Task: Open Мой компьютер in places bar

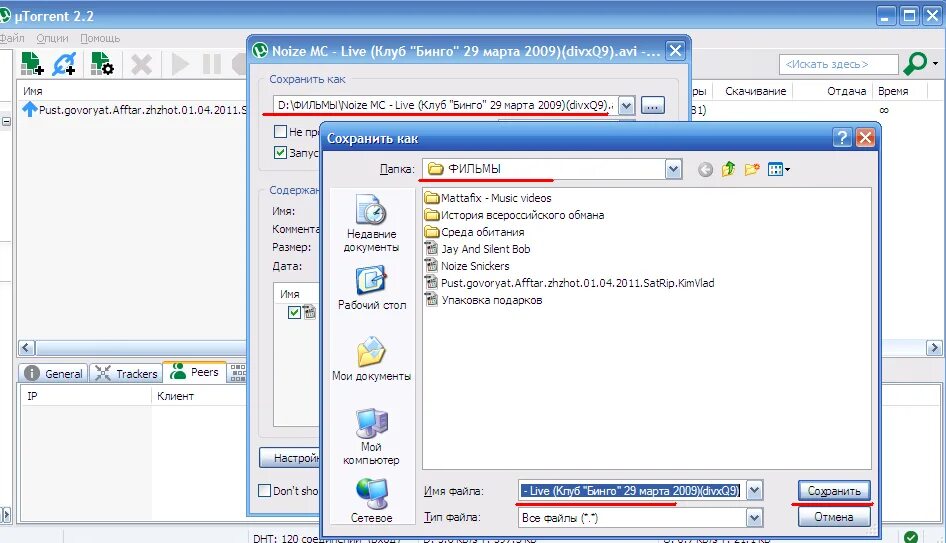Action: coord(371,437)
